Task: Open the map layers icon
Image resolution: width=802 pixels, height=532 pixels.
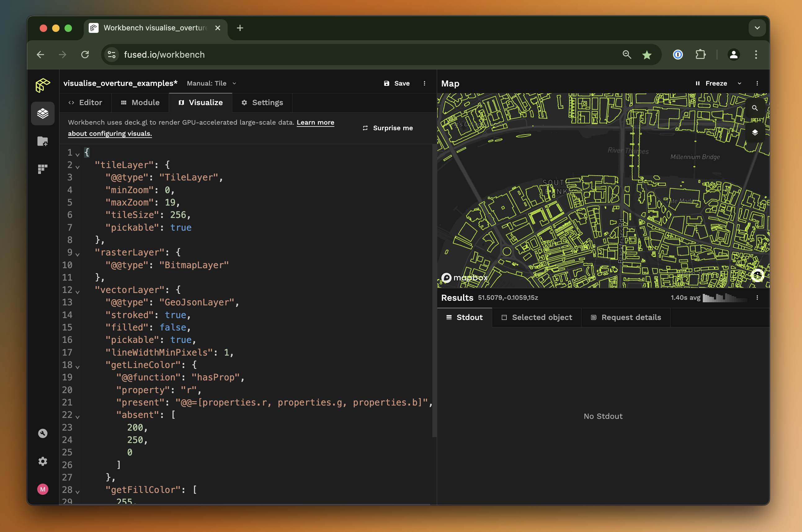Action: click(755, 132)
